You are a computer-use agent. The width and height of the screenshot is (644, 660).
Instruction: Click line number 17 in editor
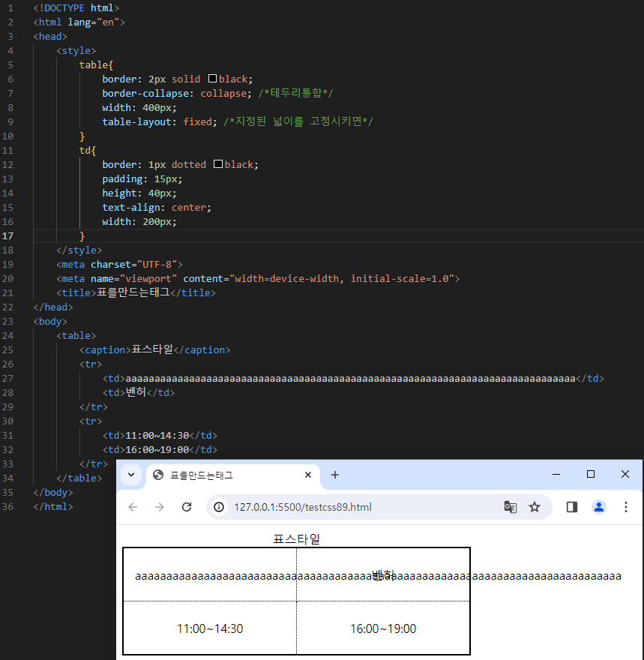click(x=7, y=235)
